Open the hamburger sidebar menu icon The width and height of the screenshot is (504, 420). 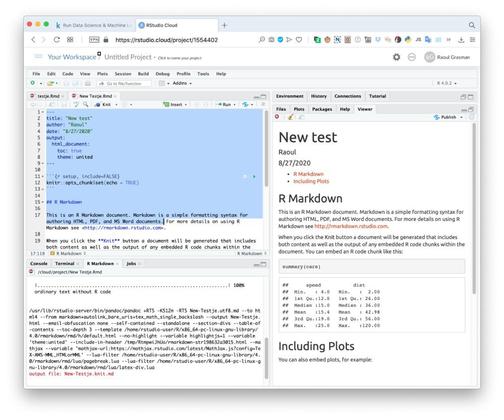39,56
